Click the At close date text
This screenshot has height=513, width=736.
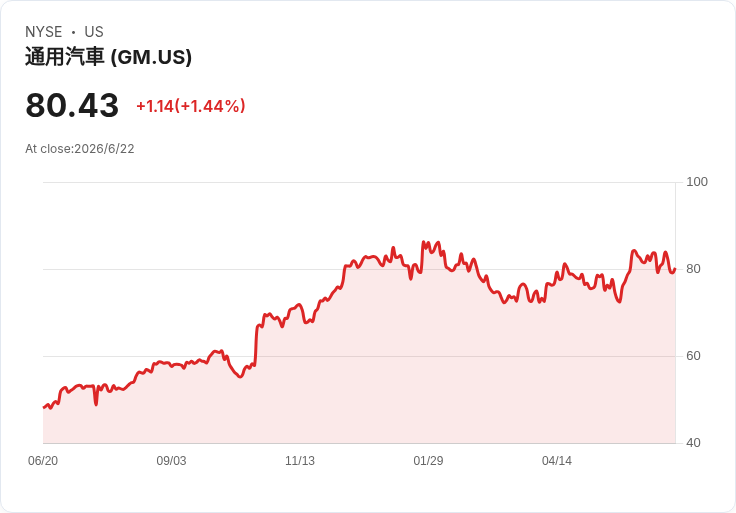pos(80,149)
